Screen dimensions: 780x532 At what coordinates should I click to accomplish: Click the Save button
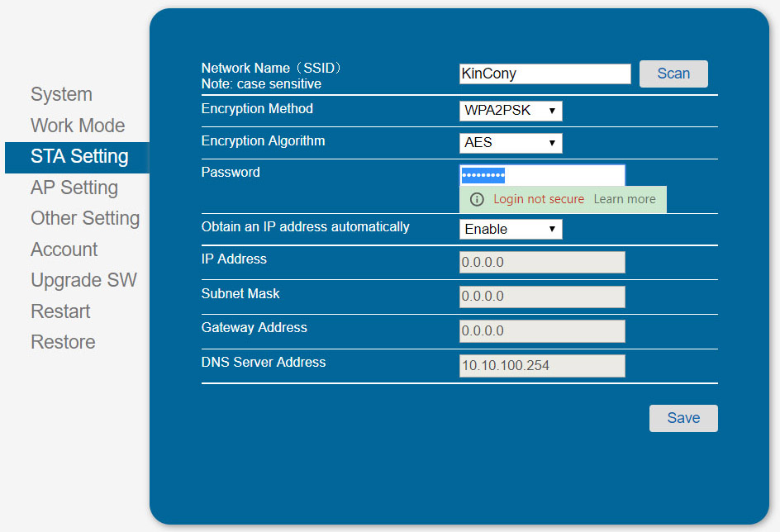pyautogui.click(x=682, y=418)
